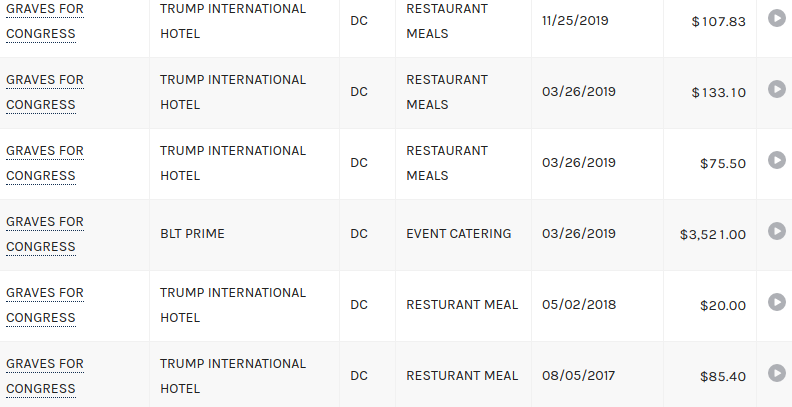
Task: Open Graves for Congress link in BLT Prime row
Action: click(44, 234)
